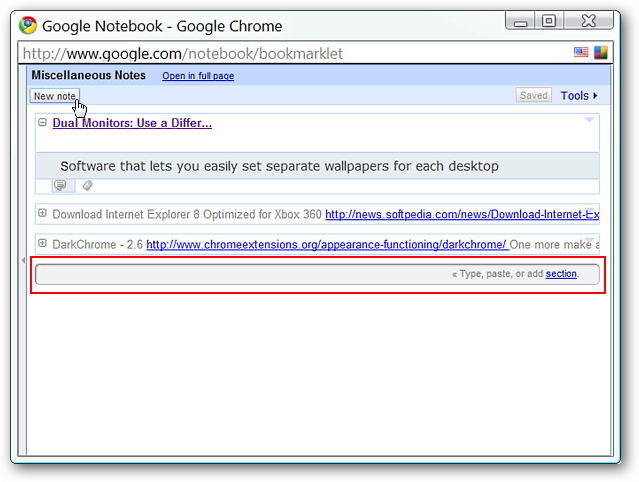Image resolution: width=639 pixels, height=482 pixels.
Task: Click the New note button
Action: coord(55,96)
